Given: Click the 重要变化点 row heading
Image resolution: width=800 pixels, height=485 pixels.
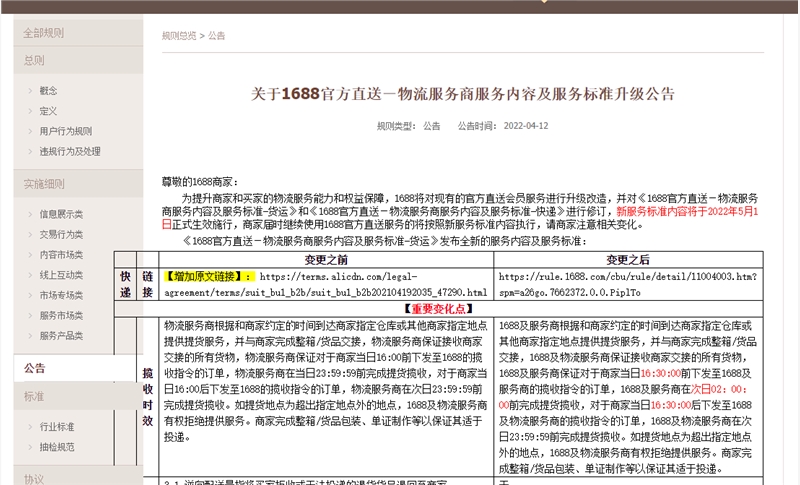Looking at the screenshot, I should (x=439, y=309).
